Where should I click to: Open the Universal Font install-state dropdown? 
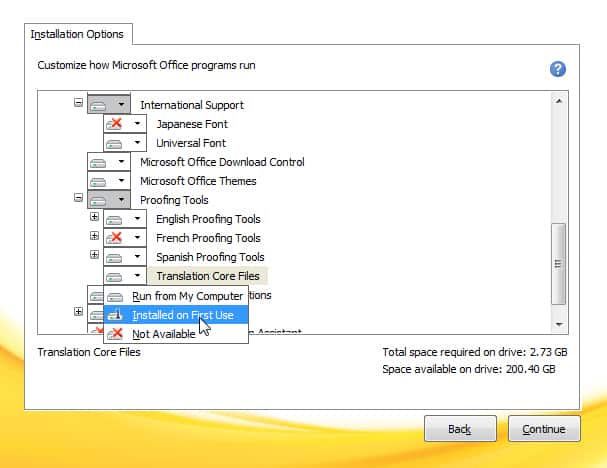click(x=125, y=143)
